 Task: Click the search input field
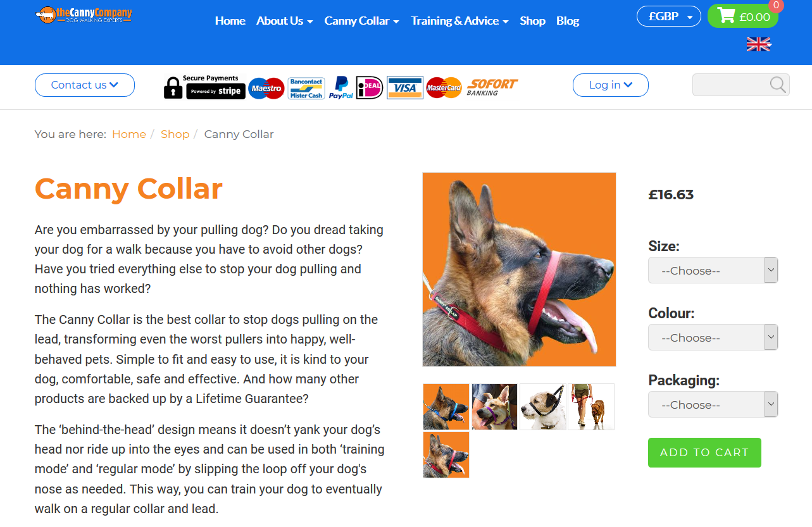coord(730,85)
